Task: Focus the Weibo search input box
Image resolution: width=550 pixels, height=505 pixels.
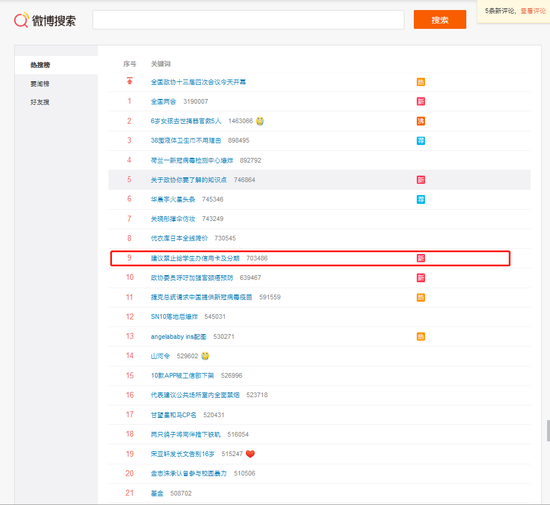Action: pyautogui.click(x=248, y=20)
